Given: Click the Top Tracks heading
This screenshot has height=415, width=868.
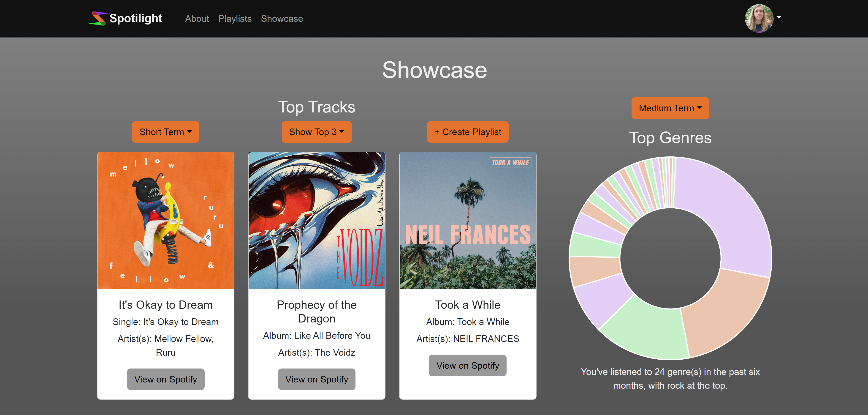Looking at the screenshot, I should tap(316, 107).
